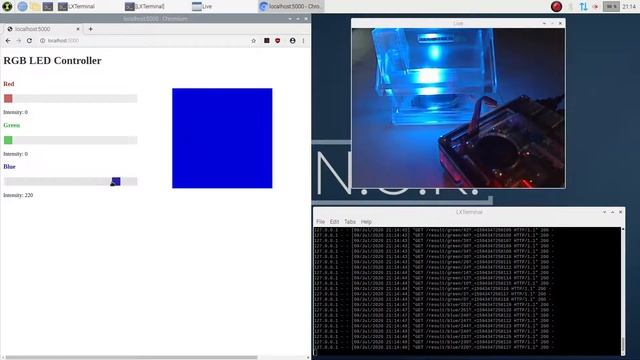Image resolution: width=640 pixels, height=360 pixels.
Task: Open the Tabs menu in LXTerminal
Action: tap(350, 222)
